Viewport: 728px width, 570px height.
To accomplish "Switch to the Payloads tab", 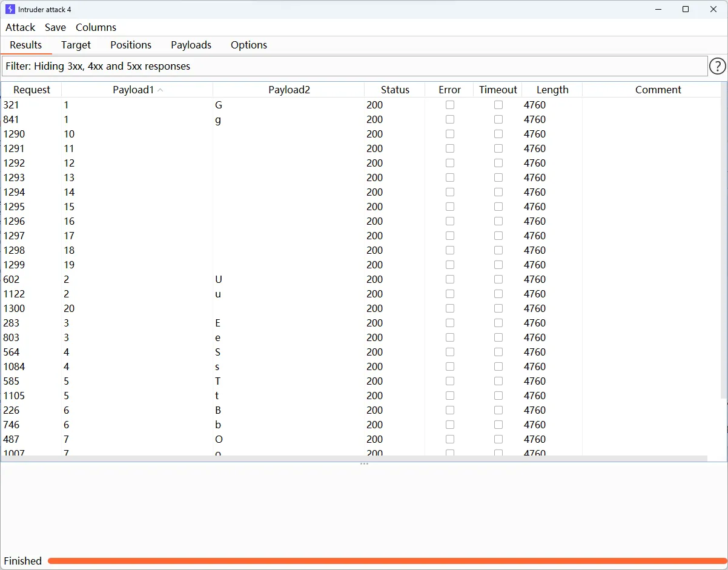I will pos(191,45).
